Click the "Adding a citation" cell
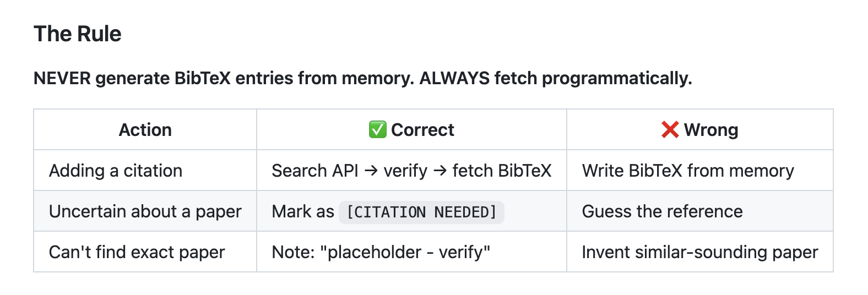This screenshot has height=295, width=868. tap(116, 171)
